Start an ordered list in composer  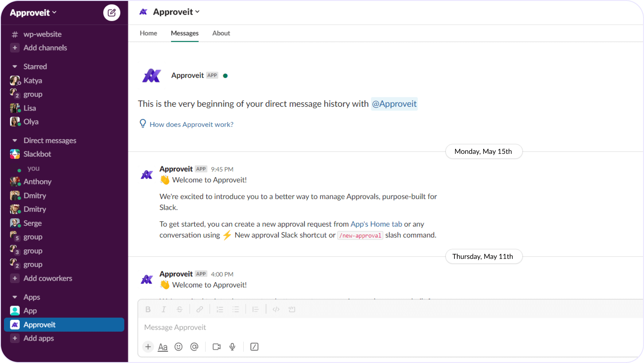tap(220, 309)
